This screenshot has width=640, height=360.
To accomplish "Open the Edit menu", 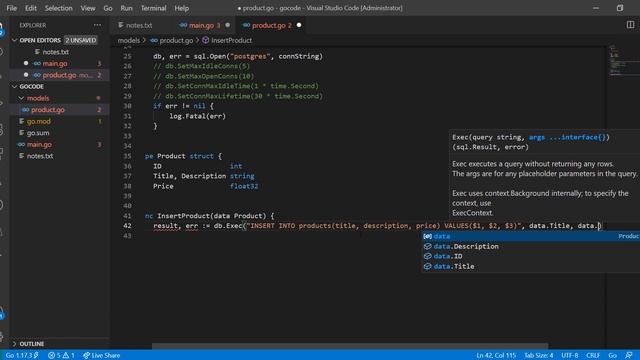I will pyautogui.click(x=31, y=8).
